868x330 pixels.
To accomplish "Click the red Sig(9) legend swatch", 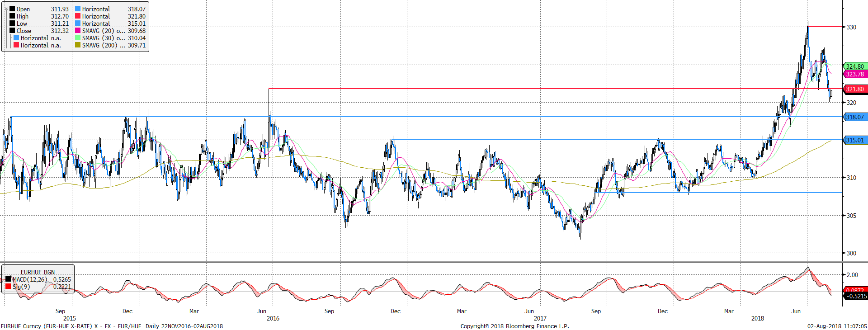I will (x=8, y=287).
